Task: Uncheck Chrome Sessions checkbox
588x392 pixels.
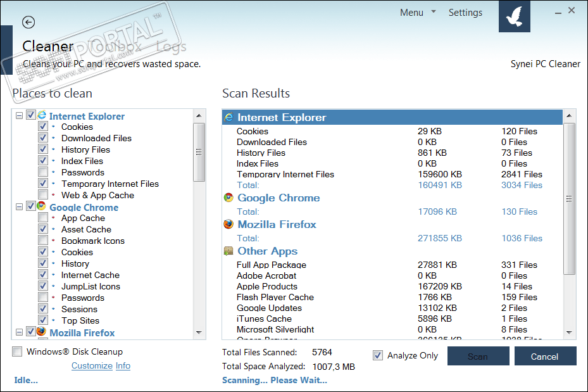Action: tap(43, 308)
